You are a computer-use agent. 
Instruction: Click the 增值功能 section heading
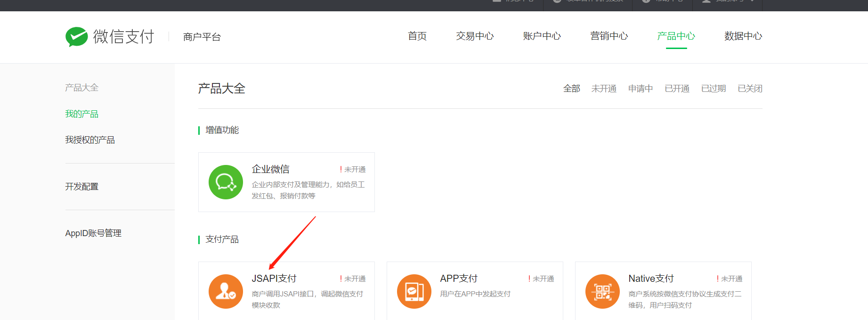point(222,130)
